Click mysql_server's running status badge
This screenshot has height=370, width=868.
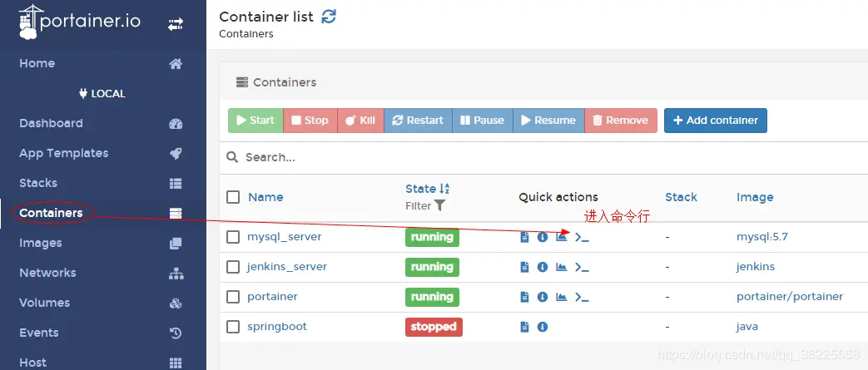(x=432, y=237)
